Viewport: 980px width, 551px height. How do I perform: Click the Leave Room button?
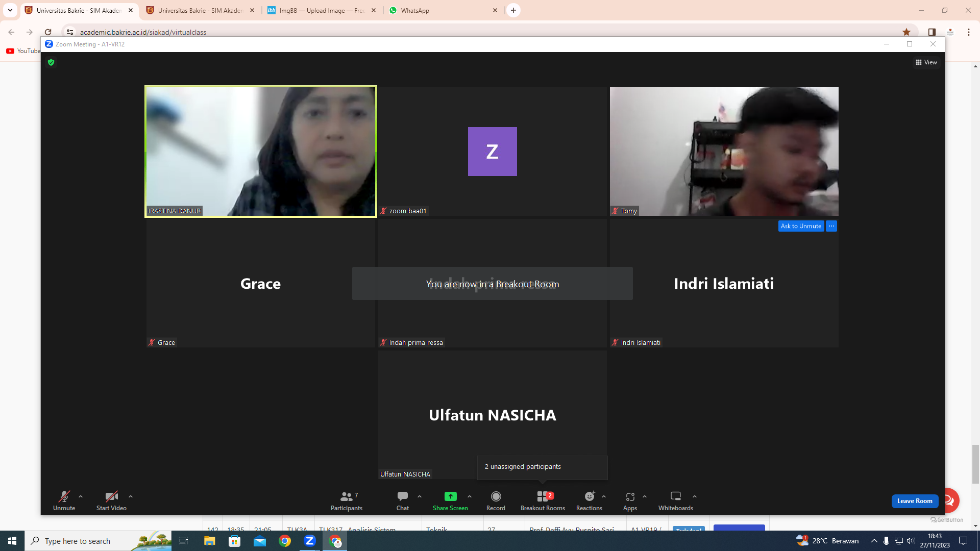[915, 501]
